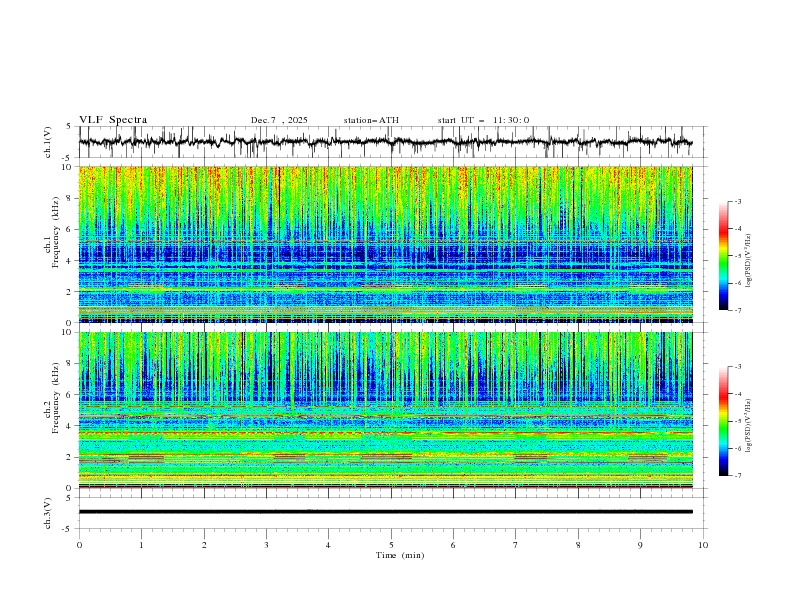The height and width of the screenshot is (612, 792).
Task: Click the lower PSD color scale bar
Action: [x=723, y=421]
